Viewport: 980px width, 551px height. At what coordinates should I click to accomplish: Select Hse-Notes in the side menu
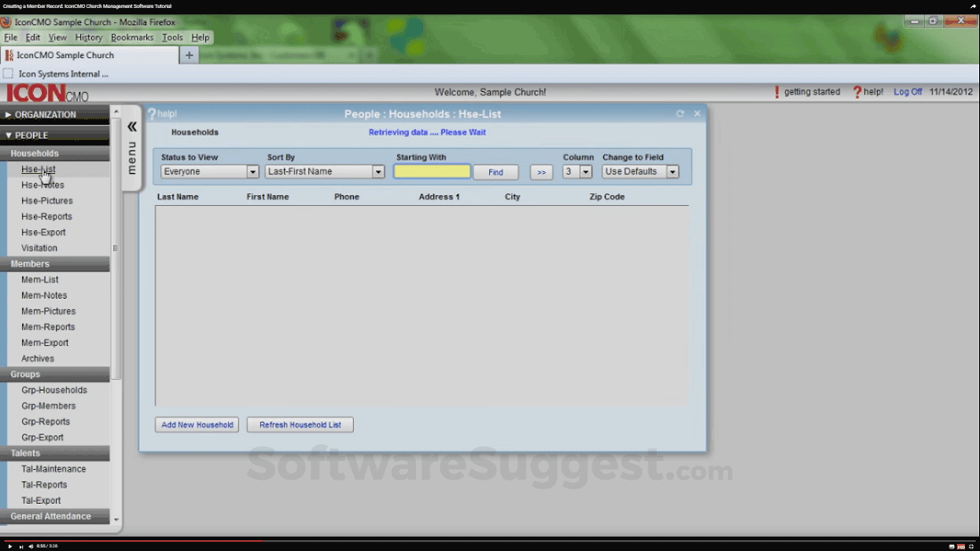[x=43, y=185]
